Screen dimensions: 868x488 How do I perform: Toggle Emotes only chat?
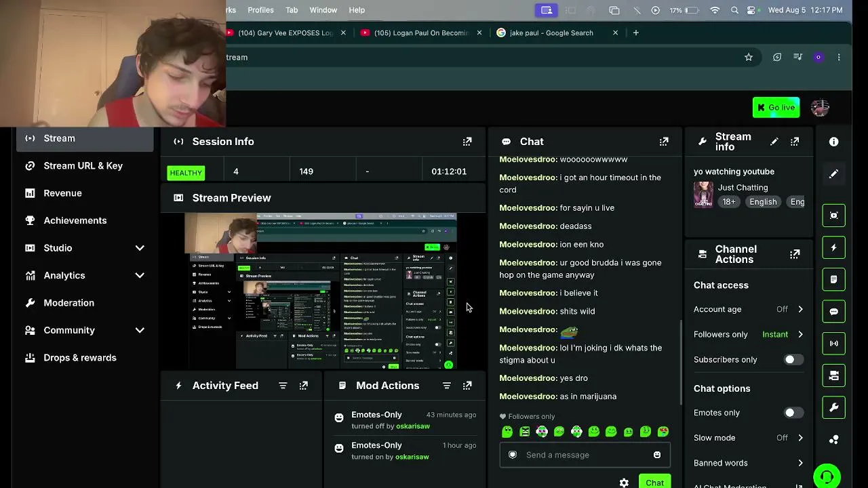(x=793, y=413)
